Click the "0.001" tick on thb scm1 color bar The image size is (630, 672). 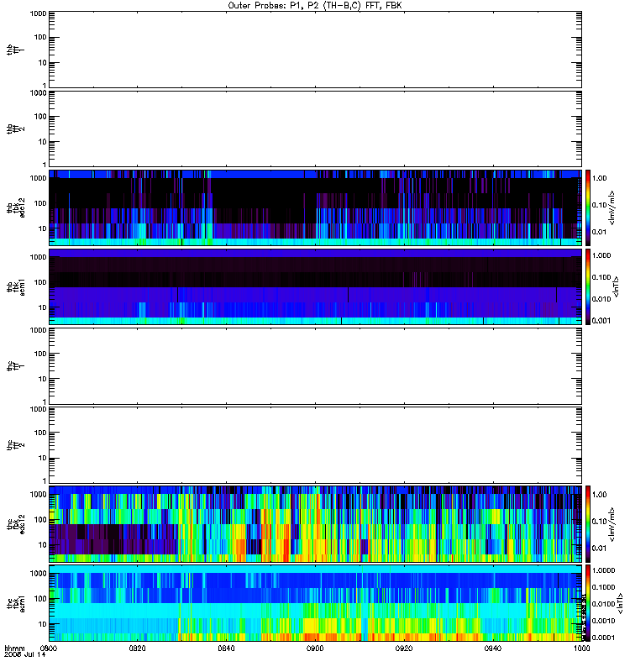(601, 321)
